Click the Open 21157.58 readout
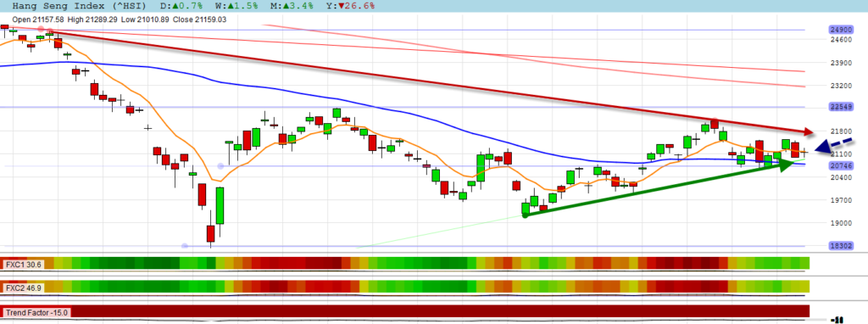The width and height of the screenshot is (868, 324). 39,20
